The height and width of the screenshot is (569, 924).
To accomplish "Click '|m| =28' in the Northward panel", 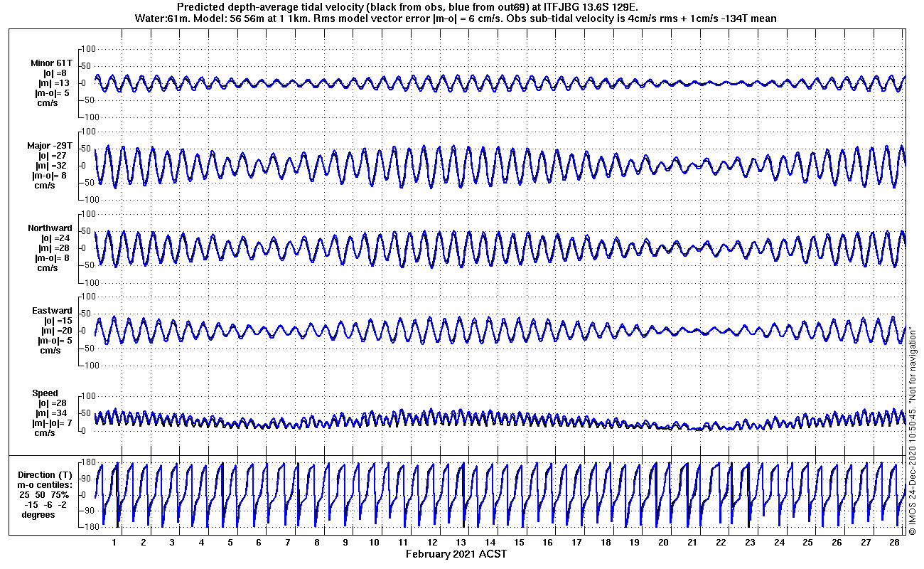I will 54,248.
